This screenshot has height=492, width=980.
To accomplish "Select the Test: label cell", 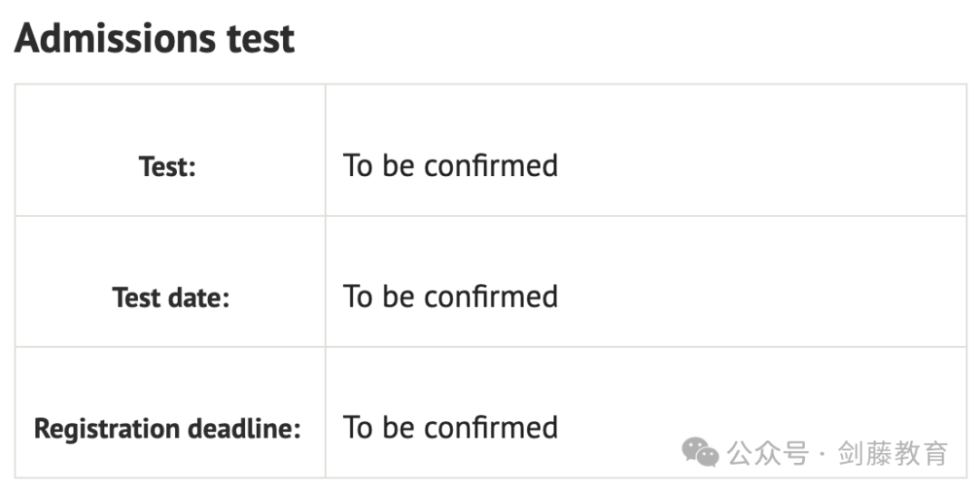I will tap(170, 150).
